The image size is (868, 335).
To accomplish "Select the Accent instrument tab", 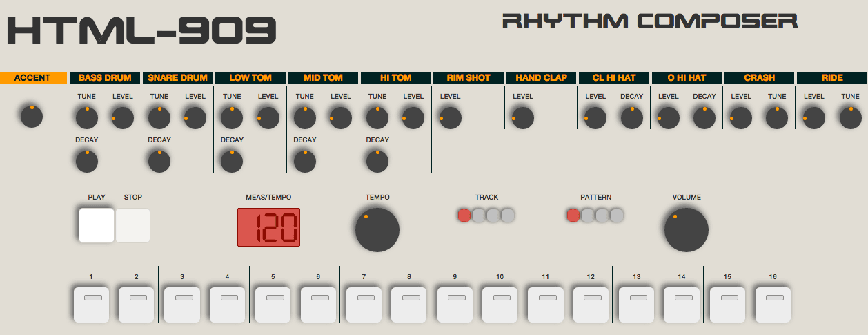I will (33, 78).
